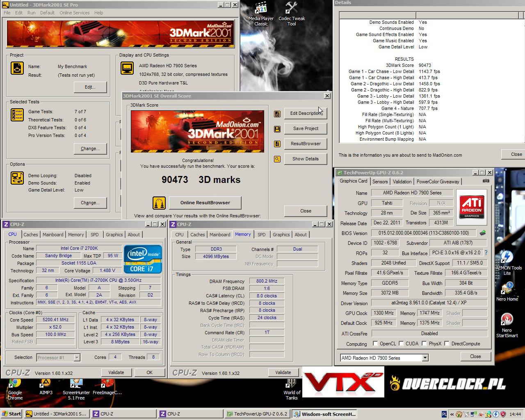Click Validate in the left CPU-Z window
The width and height of the screenshot is (525, 420).
(116, 372)
